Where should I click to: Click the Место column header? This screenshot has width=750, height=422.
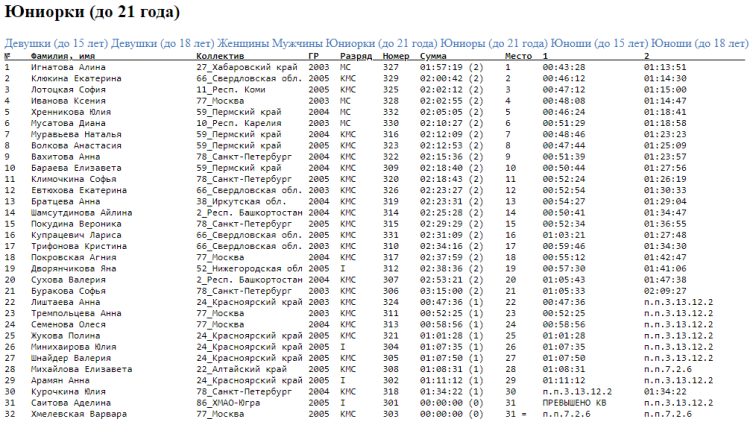click(518, 56)
